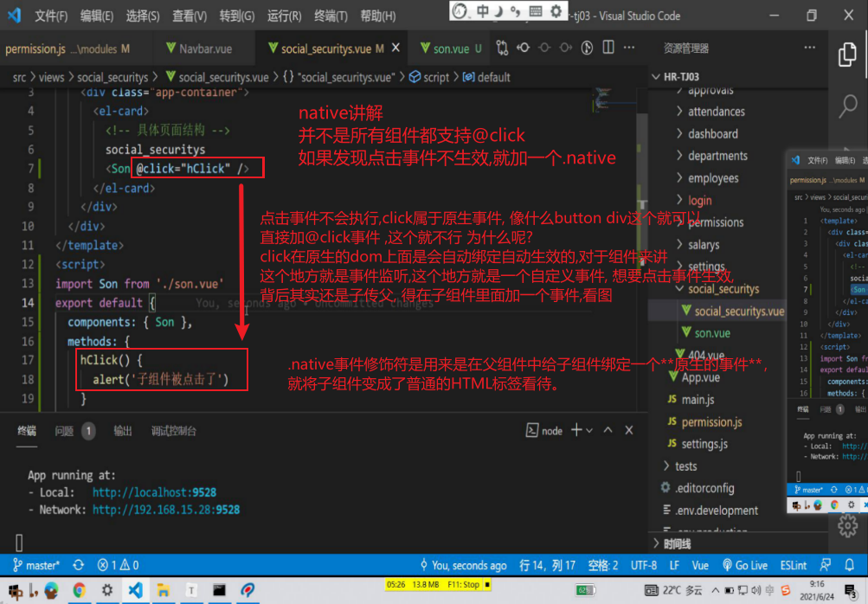Open the Windows Start button on the taskbar
The width and height of the screenshot is (868, 604).
pos(15,591)
